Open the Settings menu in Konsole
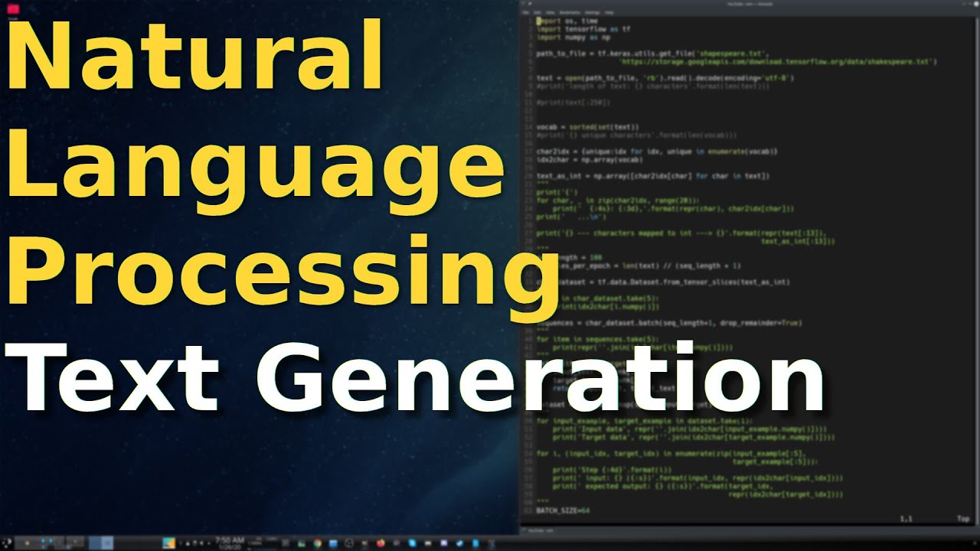The width and height of the screenshot is (980, 551). (x=593, y=13)
